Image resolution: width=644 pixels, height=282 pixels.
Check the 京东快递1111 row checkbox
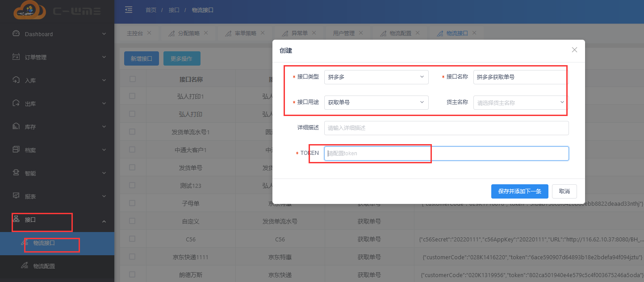pos(132,257)
